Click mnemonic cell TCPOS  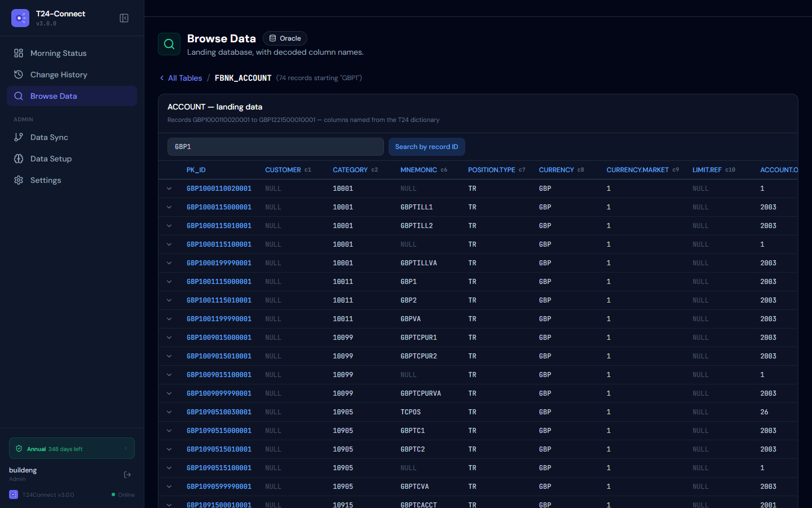pos(411,412)
